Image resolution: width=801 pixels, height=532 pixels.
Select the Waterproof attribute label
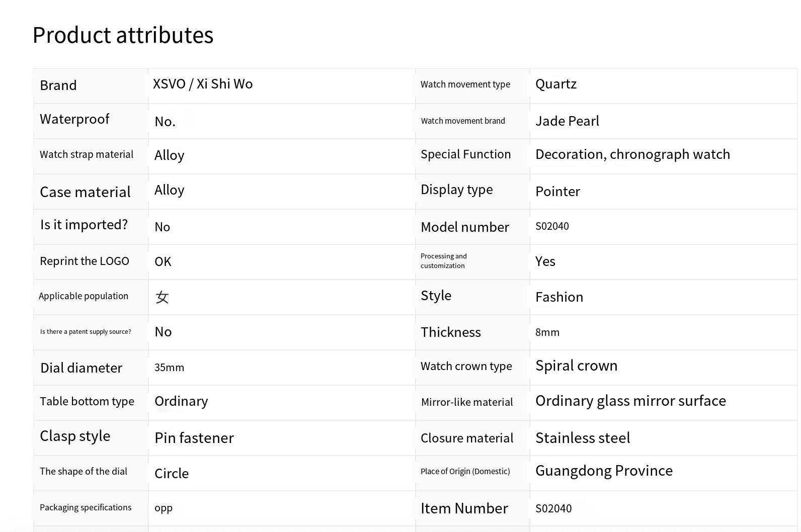point(74,119)
